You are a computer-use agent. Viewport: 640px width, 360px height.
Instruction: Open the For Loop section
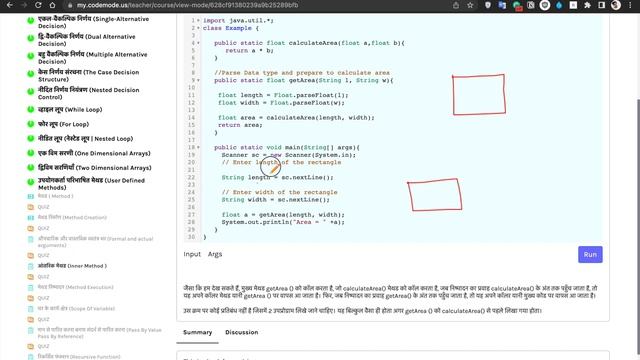63,124
